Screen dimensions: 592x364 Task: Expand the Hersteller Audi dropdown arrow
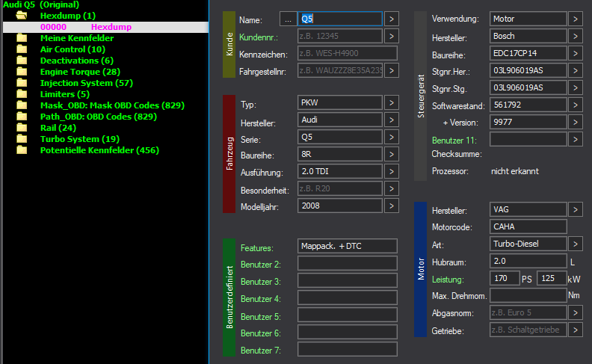pos(392,120)
